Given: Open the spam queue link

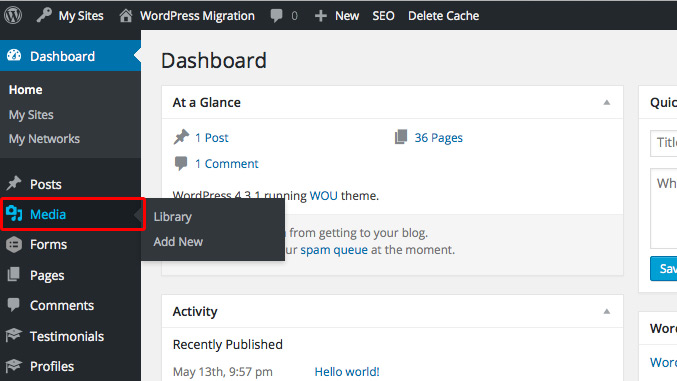Looking at the screenshot, I should 334,250.
